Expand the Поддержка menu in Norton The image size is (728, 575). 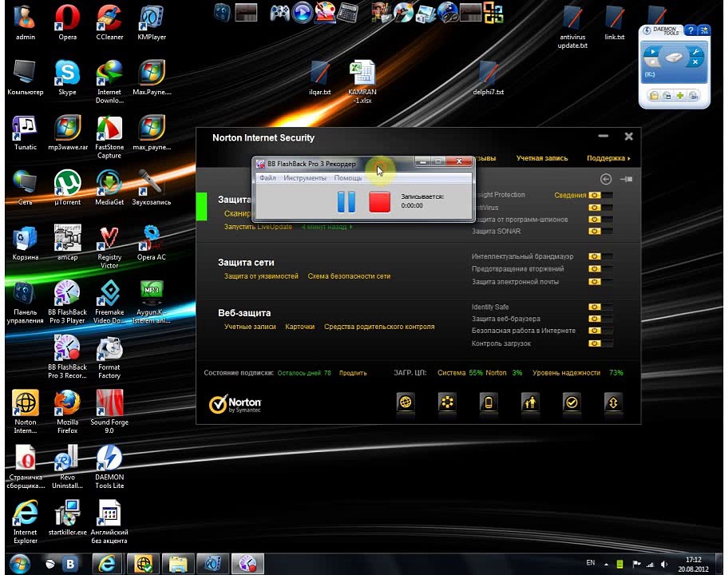[x=608, y=158]
